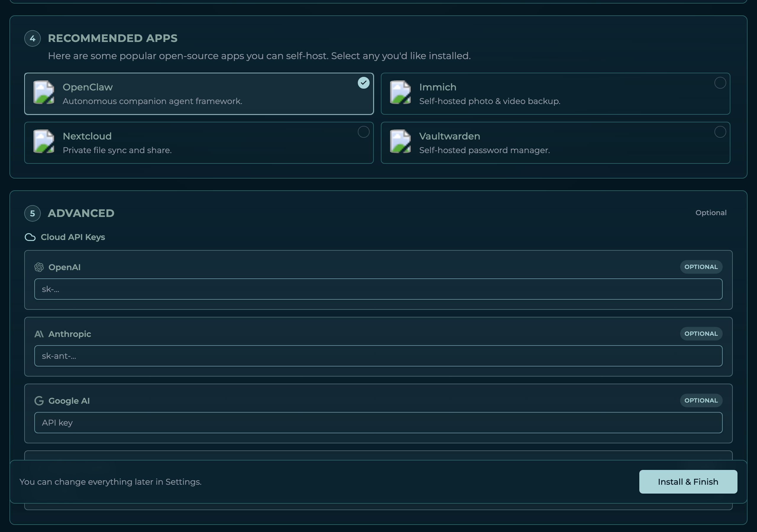This screenshot has height=532, width=757.
Task: Click the 'OpenAI' provider label
Action: point(64,267)
